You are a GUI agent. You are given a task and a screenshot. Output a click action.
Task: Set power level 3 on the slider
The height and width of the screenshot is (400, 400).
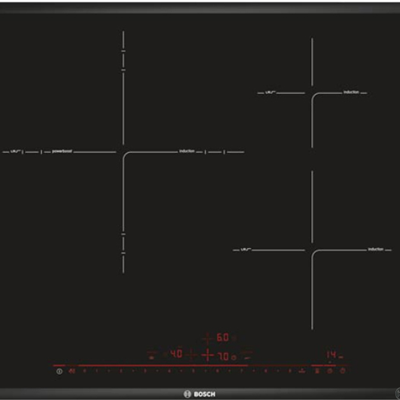(145, 371)
